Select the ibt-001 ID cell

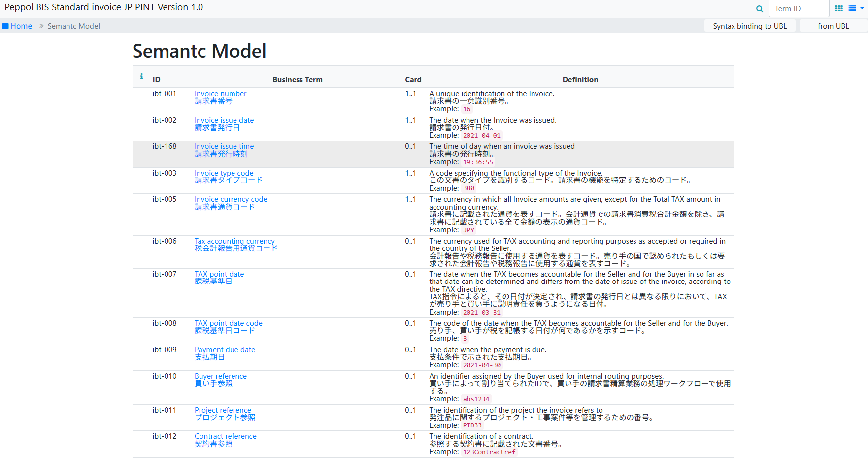[164, 94]
